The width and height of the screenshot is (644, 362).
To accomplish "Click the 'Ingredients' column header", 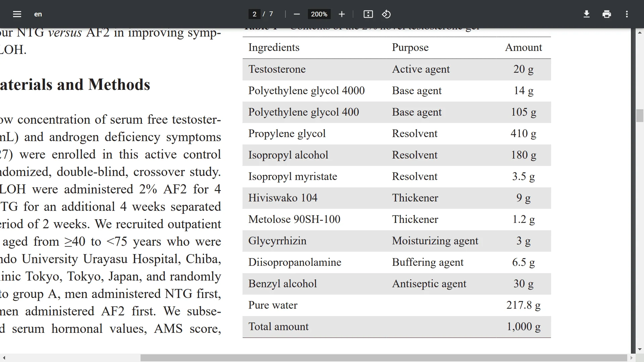I will [x=274, y=48].
